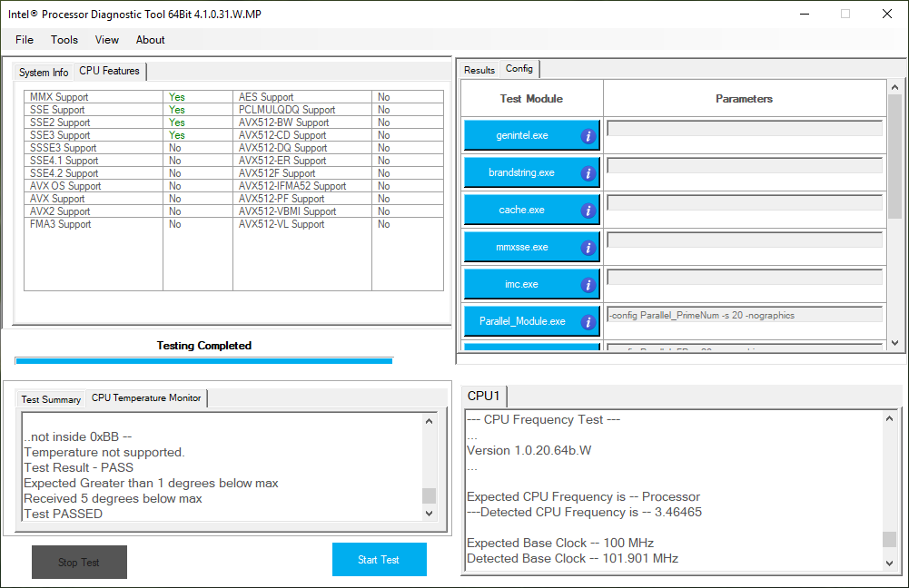Click the AVX512-VL Support row label
The width and height of the screenshot is (909, 588).
pos(282,224)
